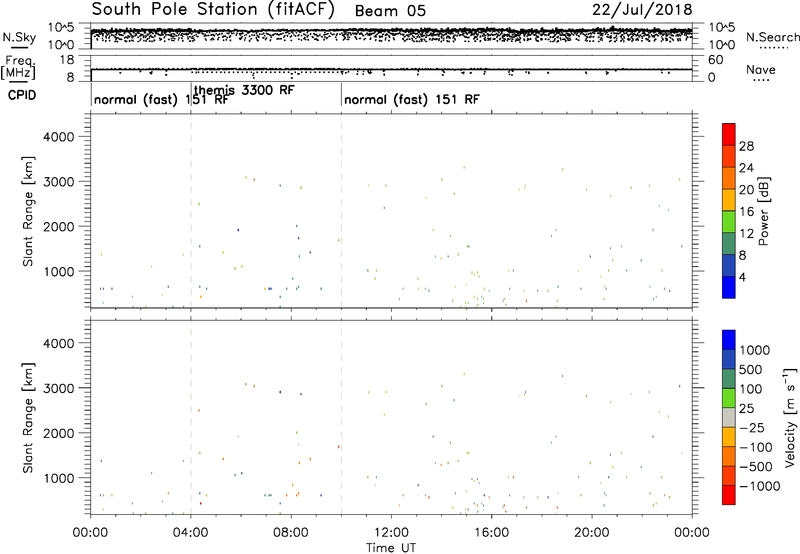800x554 pixels.
Task: Click the '08:00' time axis label
Action: (x=291, y=533)
